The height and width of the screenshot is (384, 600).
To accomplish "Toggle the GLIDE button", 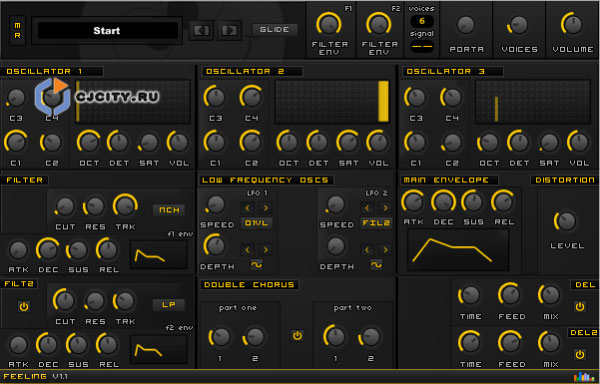I will (275, 29).
